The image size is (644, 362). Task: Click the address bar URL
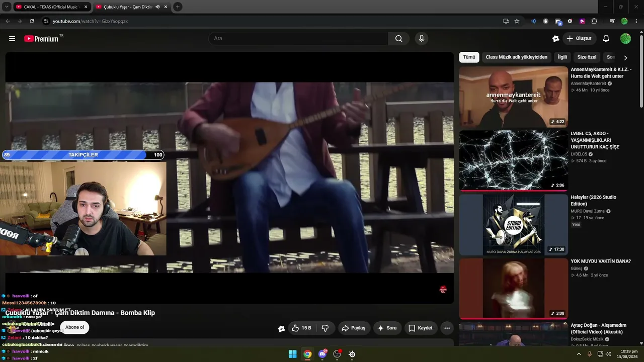tap(91, 21)
